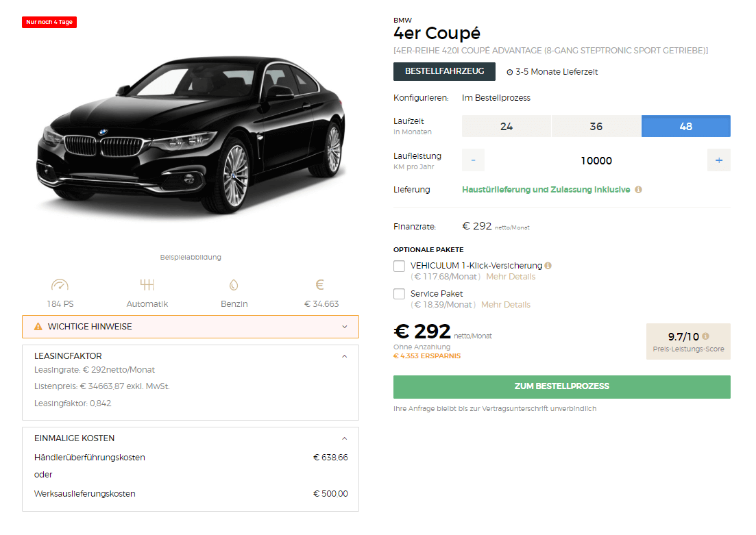Click the Laufleistung 10000 value field
Screen dimensions: 756x535
596,160
